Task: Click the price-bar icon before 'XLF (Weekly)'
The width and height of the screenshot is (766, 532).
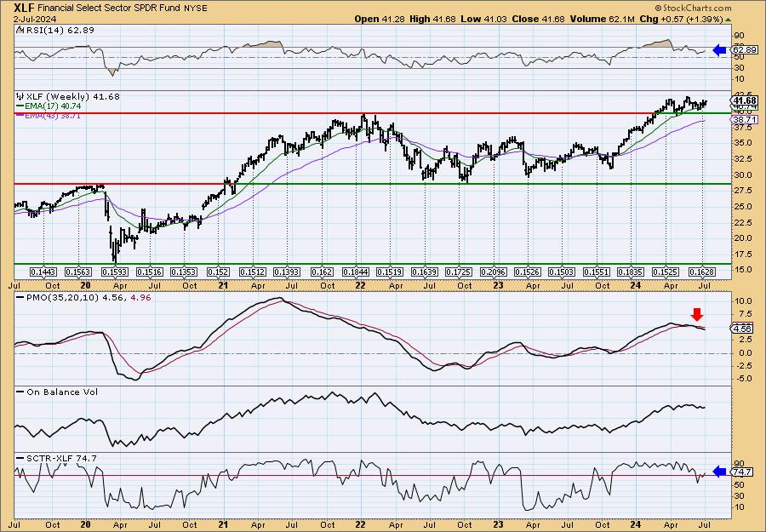Action: click(x=20, y=96)
